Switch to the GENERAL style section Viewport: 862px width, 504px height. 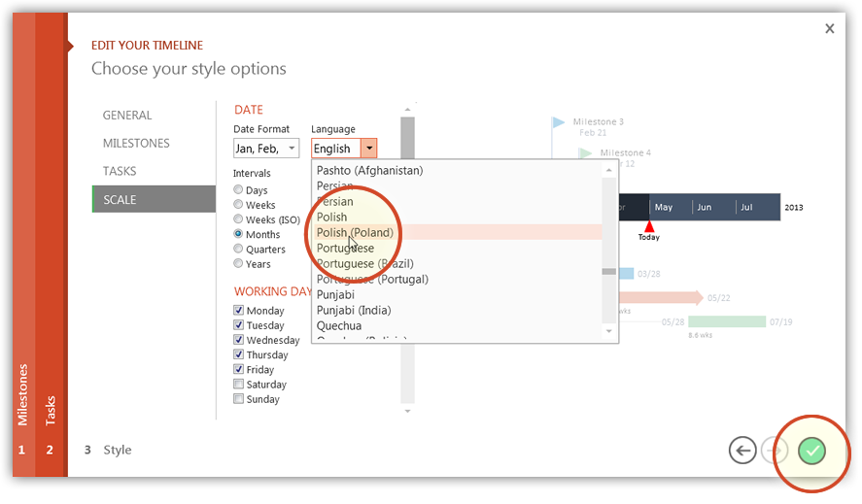click(127, 116)
